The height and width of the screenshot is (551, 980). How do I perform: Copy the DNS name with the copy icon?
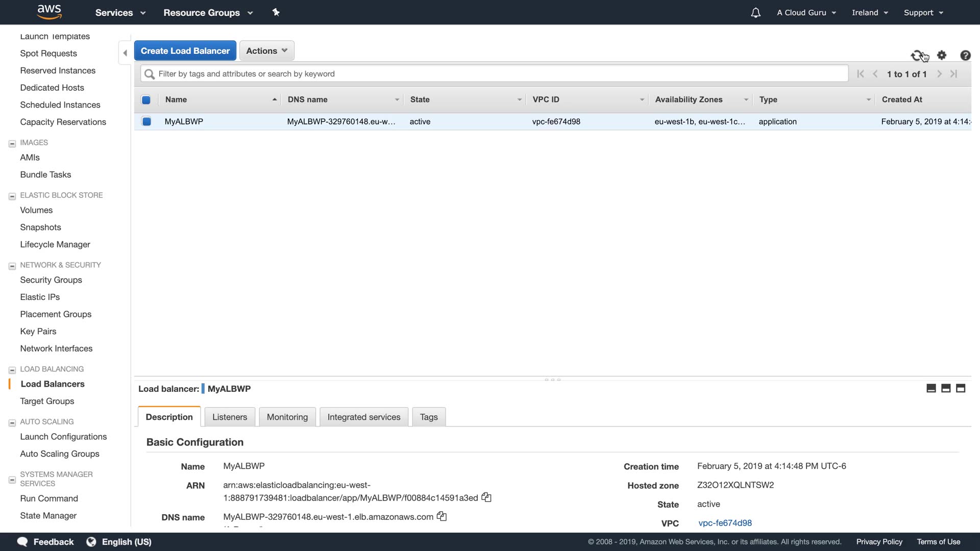click(442, 516)
